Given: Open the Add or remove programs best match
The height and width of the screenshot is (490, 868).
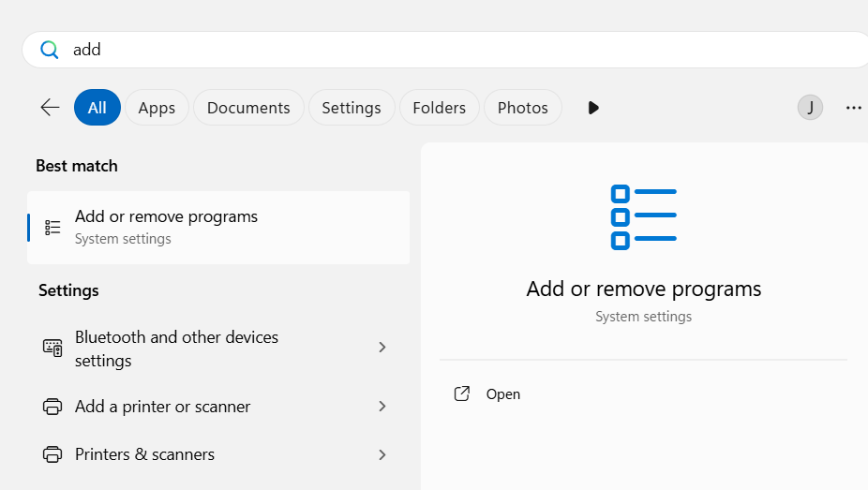Looking at the screenshot, I should (218, 228).
